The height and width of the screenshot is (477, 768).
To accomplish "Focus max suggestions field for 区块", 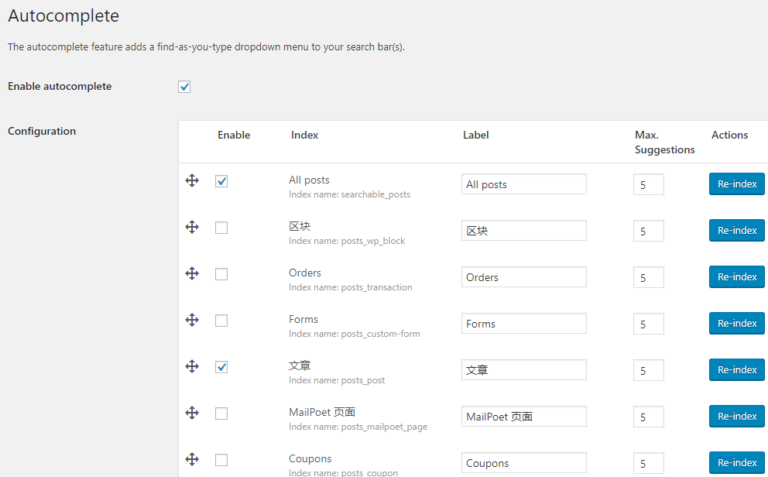I will tap(648, 231).
